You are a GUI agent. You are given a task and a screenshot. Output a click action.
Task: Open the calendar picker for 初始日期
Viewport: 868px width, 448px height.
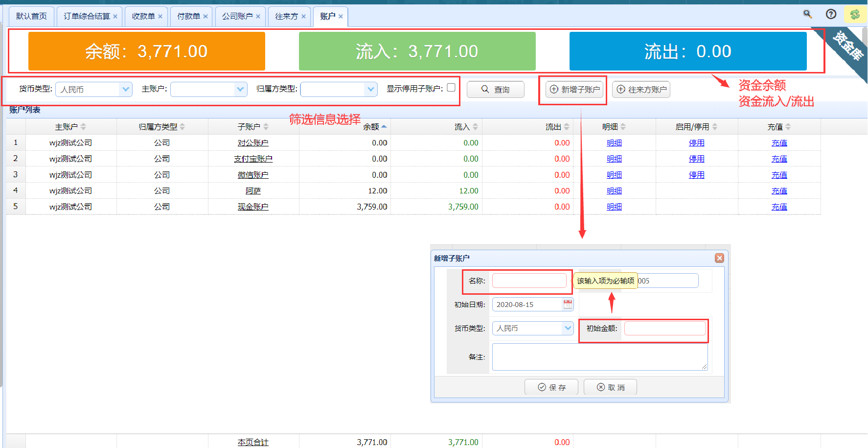[568, 305]
